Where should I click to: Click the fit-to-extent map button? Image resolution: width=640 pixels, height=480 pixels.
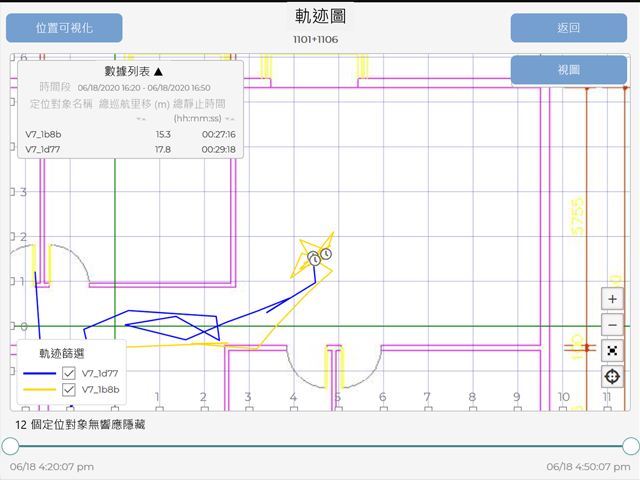(x=612, y=351)
